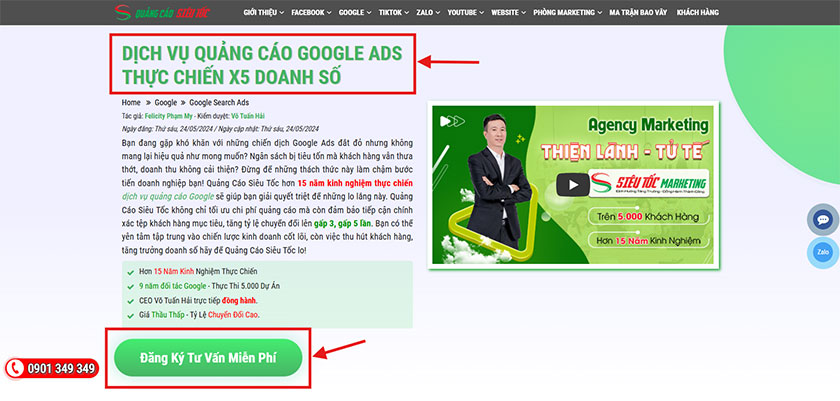Expand the Giới Thiệu menu
The height and width of the screenshot is (401, 840).
pyautogui.click(x=264, y=12)
